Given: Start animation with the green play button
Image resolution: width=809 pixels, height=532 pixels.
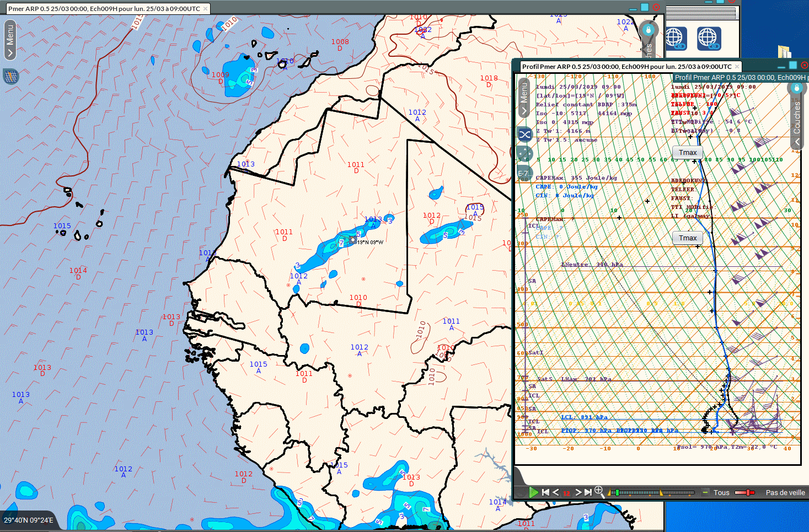Looking at the screenshot, I should click(533, 492).
